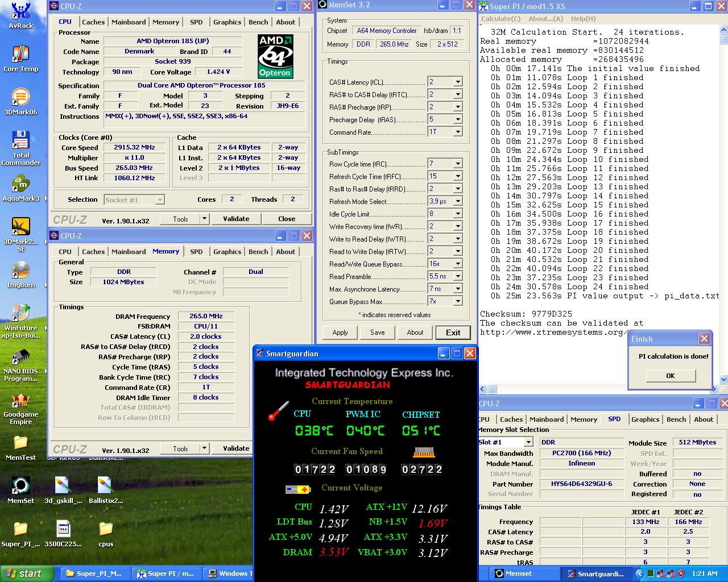Launch the MemSet desktop shortcut
728x582 pixels.
[21, 490]
